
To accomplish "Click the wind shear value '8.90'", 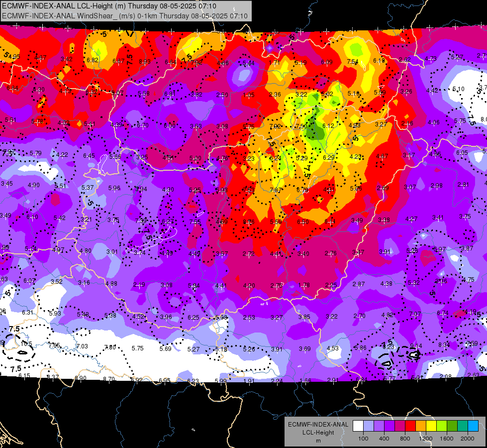I will tap(81, 378).
